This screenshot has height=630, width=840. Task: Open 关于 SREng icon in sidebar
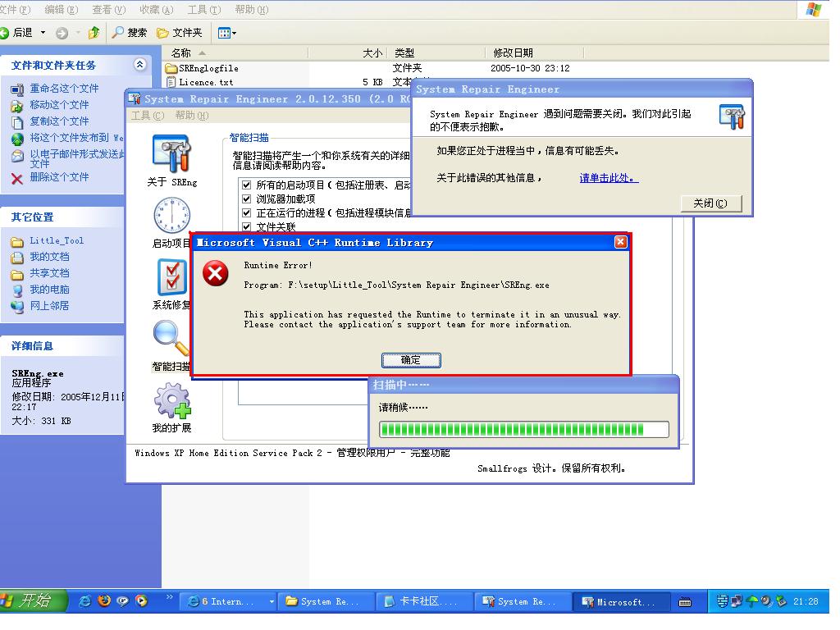(x=171, y=153)
